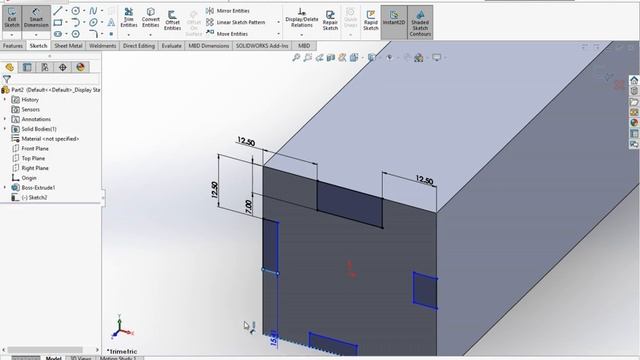Screen dimensions: 640x360
Task: Select the 3 Point Arc tool
Action: pos(76,22)
